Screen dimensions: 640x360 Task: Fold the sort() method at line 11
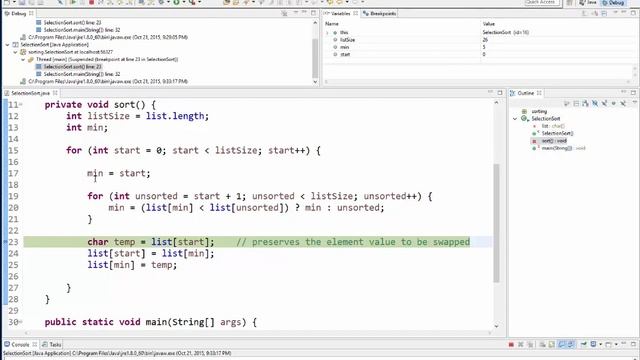point(21,105)
